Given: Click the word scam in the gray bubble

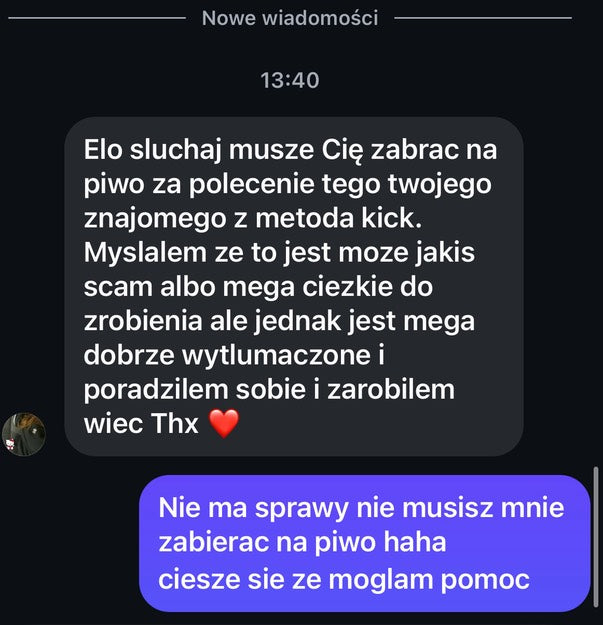Looking at the screenshot, I should 118,287.
